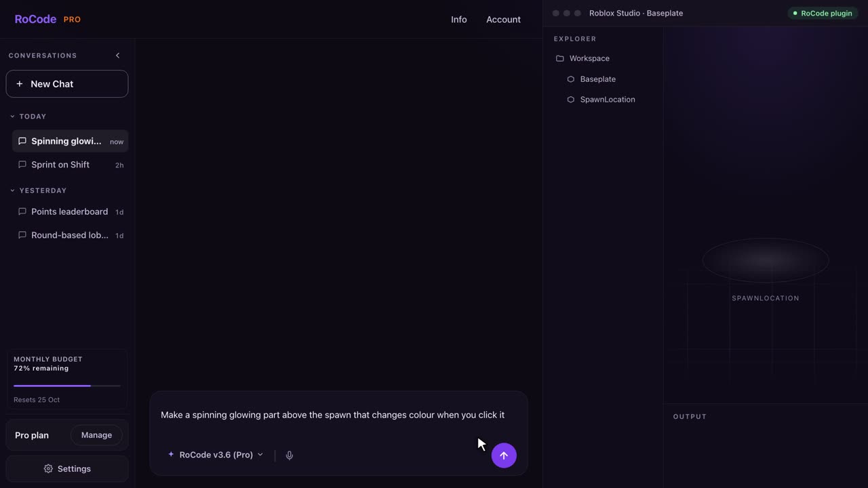Open the RoCode v3.6 (Pro) model dropdown
The height and width of the screenshot is (488, 868).
pos(216,455)
